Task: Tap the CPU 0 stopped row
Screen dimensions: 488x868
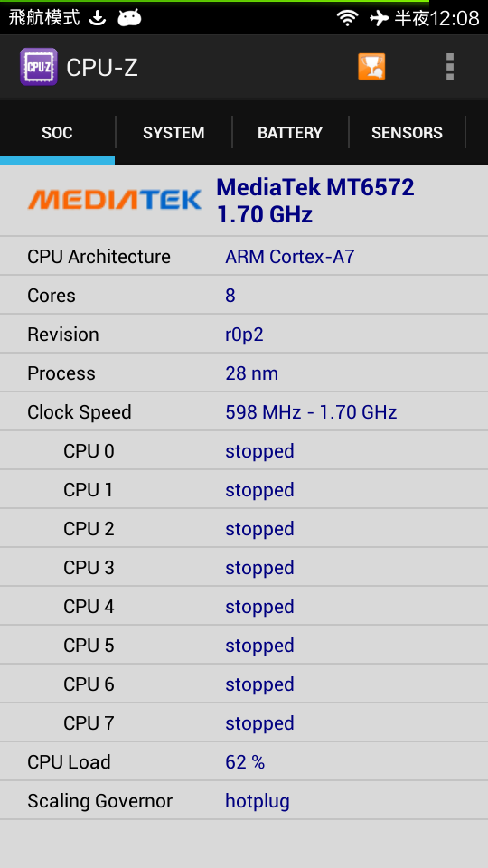Action: click(244, 450)
